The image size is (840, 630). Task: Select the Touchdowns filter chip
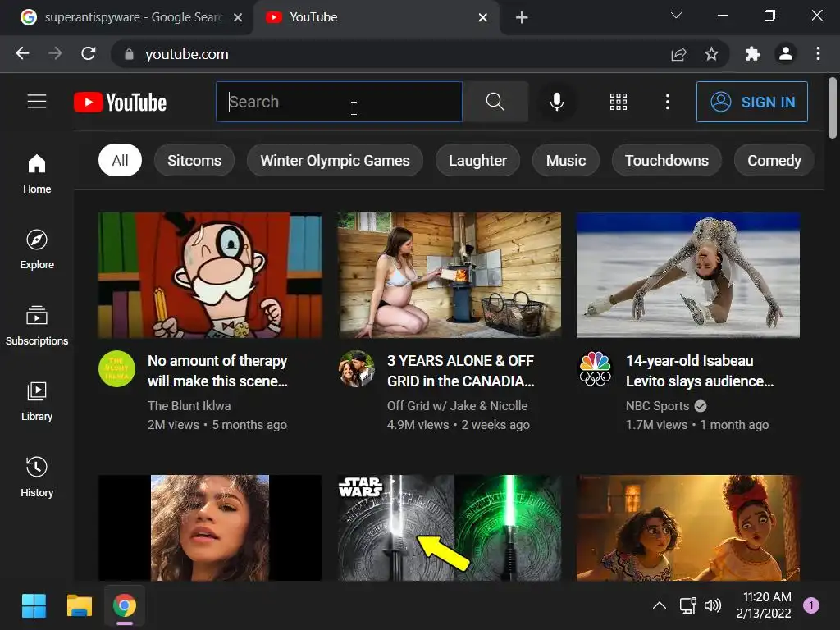coord(666,160)
